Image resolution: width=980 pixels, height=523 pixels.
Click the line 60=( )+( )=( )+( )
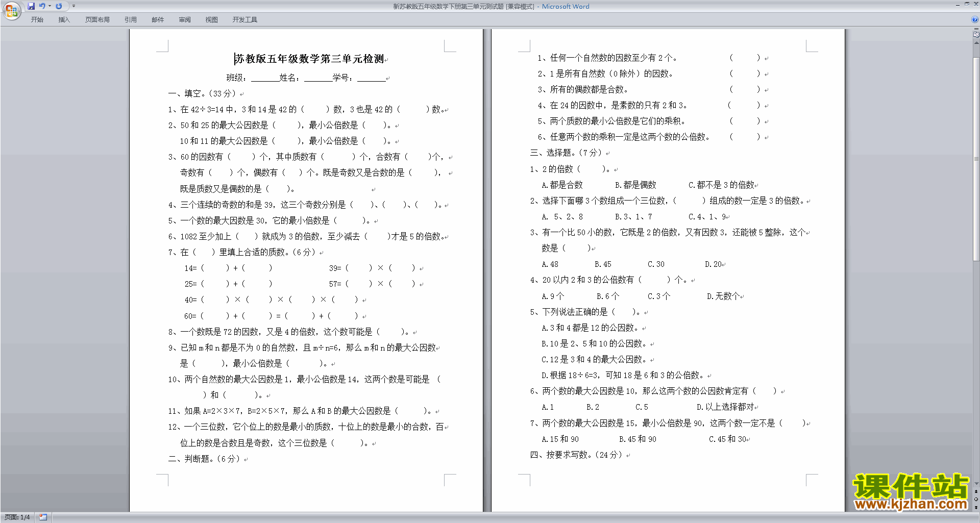tap(272, 316)
